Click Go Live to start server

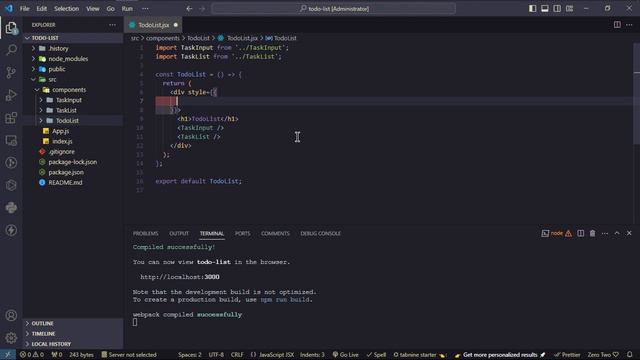tap(345, 355)
